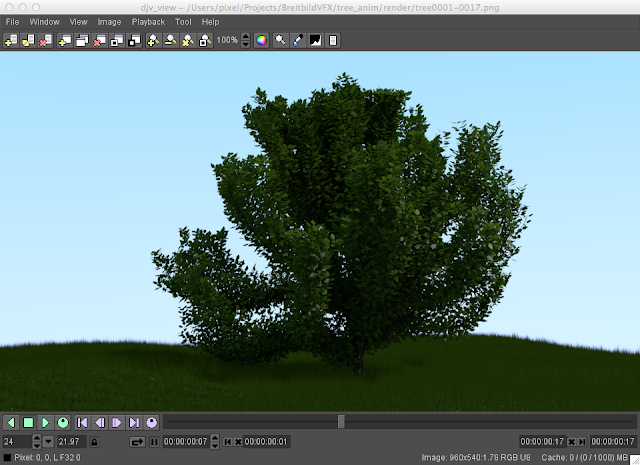This screenshot has height=465, width=640.
Task: Open the File menu
Action: (12, 22)
